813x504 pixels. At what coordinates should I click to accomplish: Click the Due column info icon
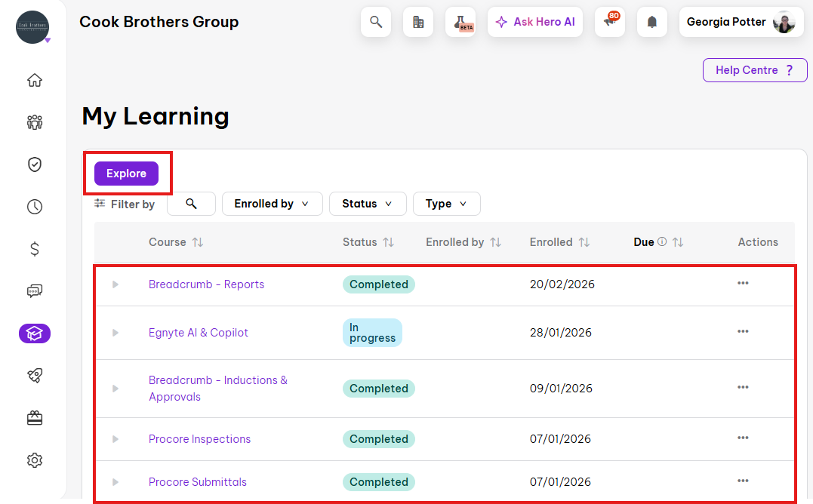(662, 242)
